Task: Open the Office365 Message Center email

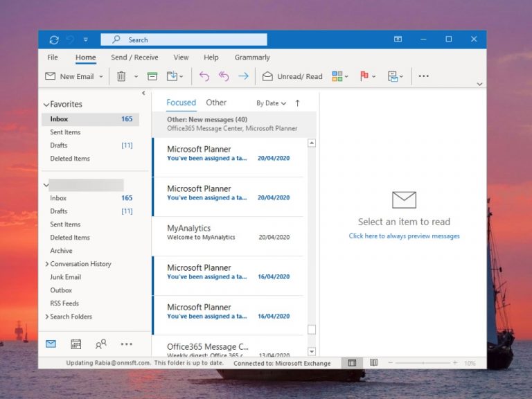Action: point(228,347)
